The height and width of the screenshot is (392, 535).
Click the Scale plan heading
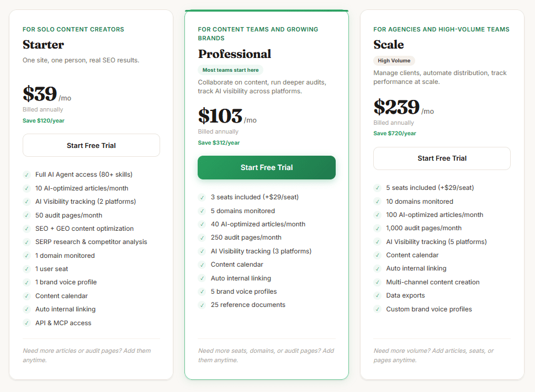pyautogui.click(x=389, y=45)
